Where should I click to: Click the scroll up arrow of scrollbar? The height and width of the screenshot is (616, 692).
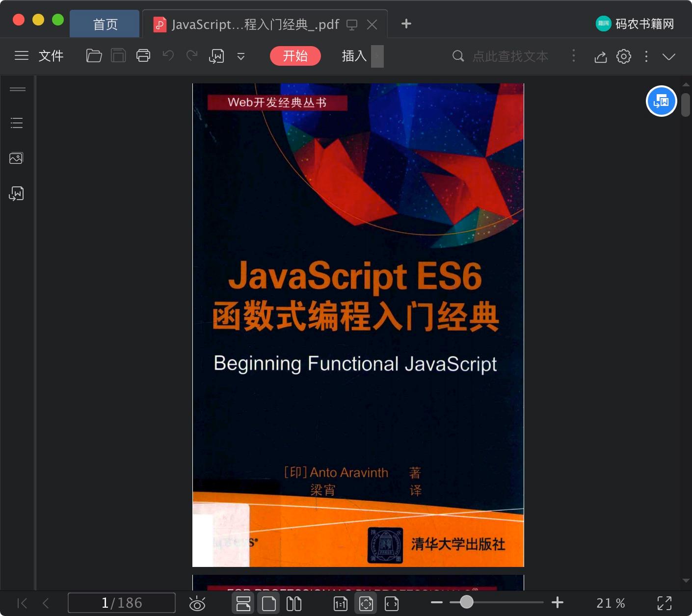coord(686,84)
